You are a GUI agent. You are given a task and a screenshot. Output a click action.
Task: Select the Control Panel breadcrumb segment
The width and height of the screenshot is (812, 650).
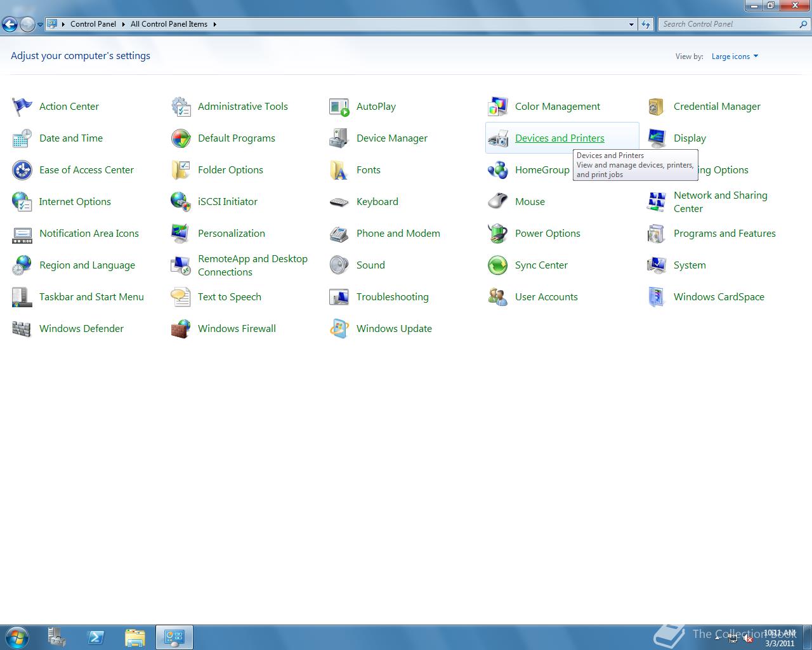(93, 24)
